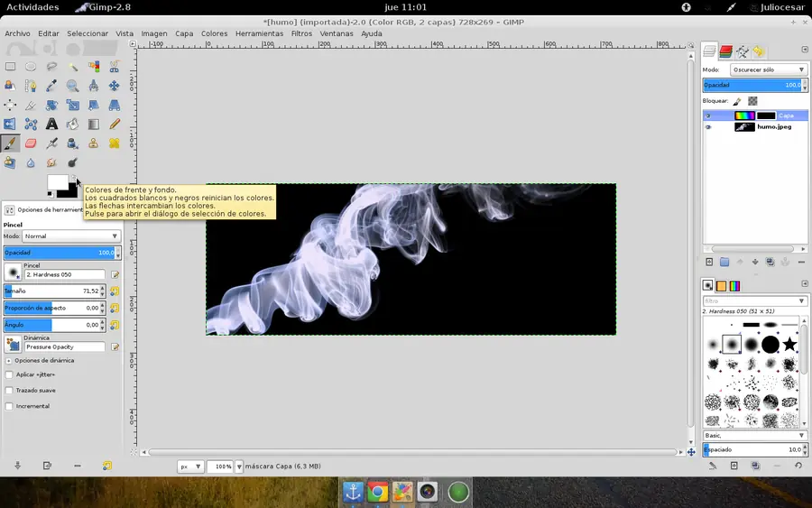This screenshot has height=508, width=812.
Task: Open the brush Modo Normal dropdown
Action: click(72, 236)
